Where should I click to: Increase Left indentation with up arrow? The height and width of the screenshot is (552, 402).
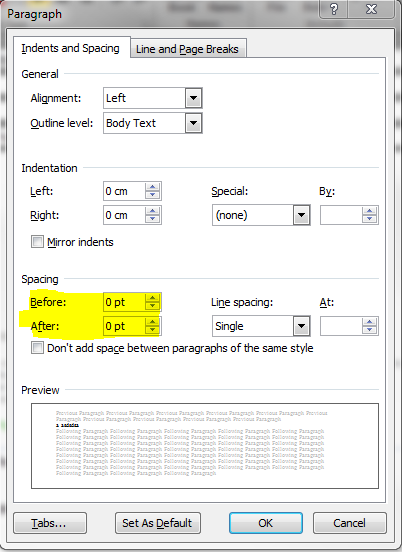pos(152,187)
